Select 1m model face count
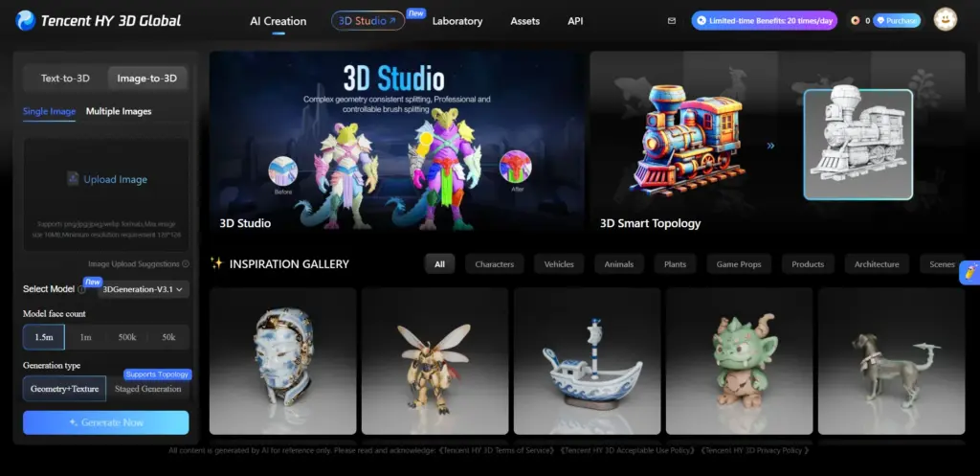The image size is (980, 476). [85, 337]
